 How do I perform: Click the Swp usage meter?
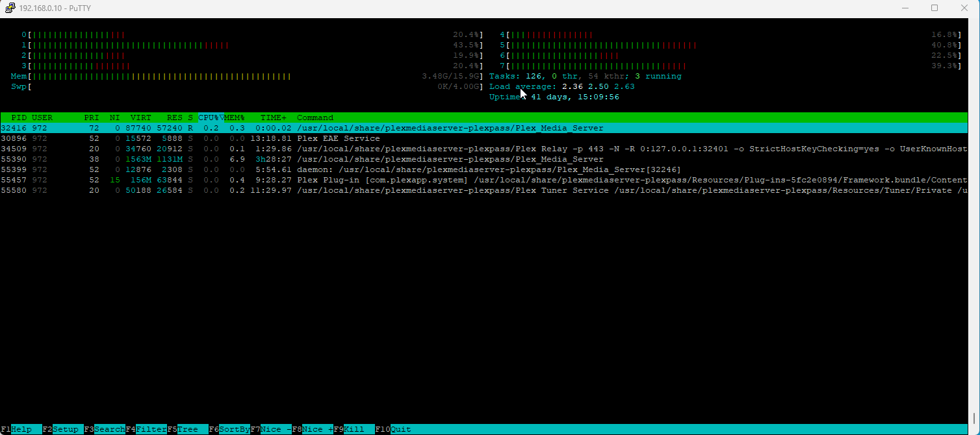click(x=248, y=86)
